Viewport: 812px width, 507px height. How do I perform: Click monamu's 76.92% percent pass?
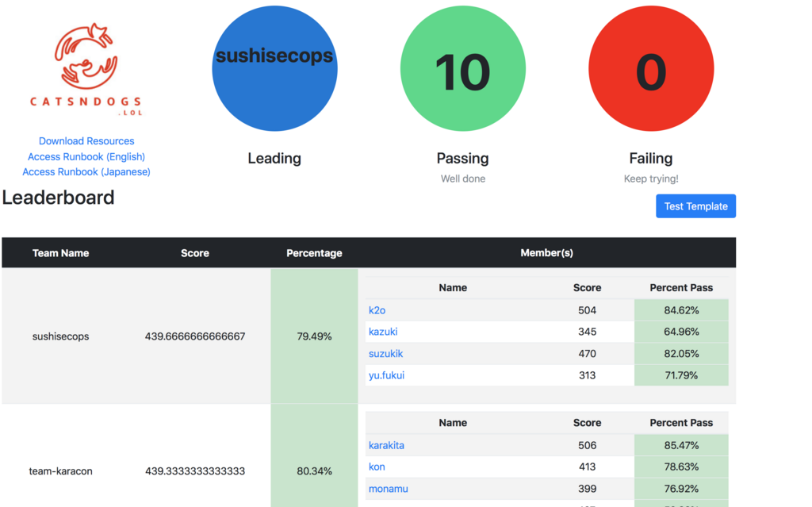681,488
